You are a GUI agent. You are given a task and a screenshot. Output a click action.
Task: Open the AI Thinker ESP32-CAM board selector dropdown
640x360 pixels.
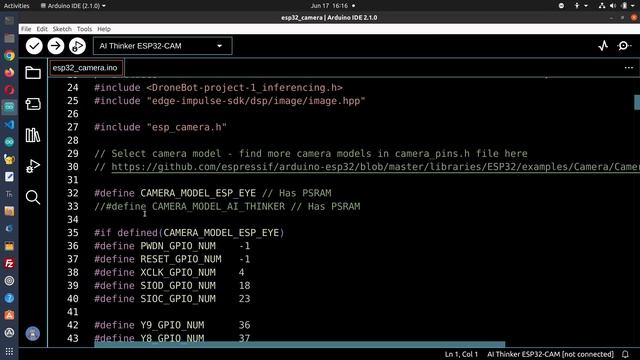162,46
